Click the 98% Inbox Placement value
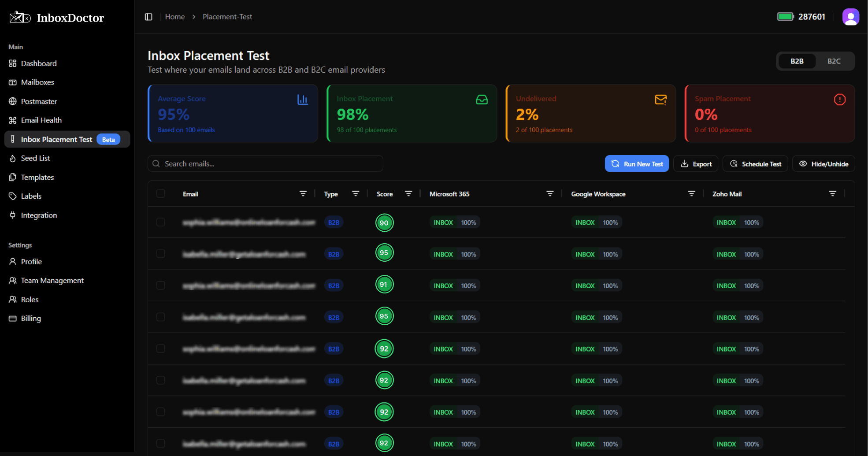 click(352, 115)
